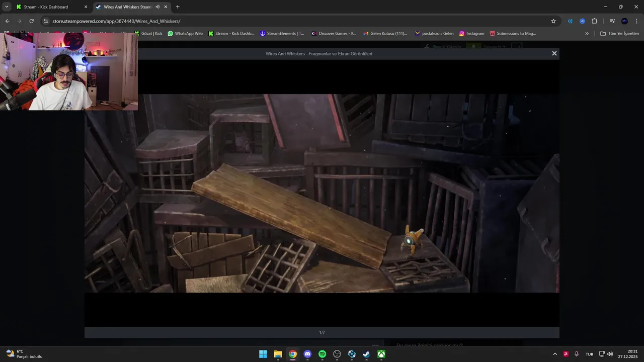Click the store.steampowered.com address bar
644x362 pixels.
tap(297, 21)
